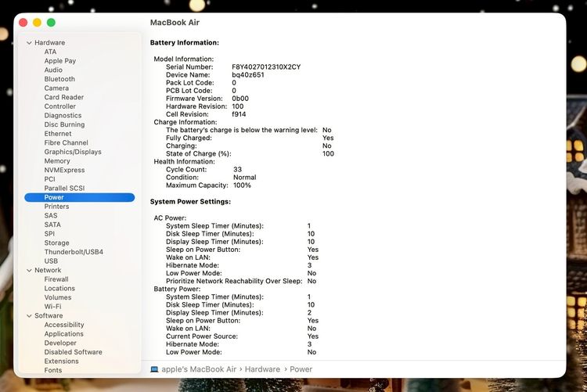587x392 pixels.
Task: Select Locations under Network
Action: click(x=59, y=288)
